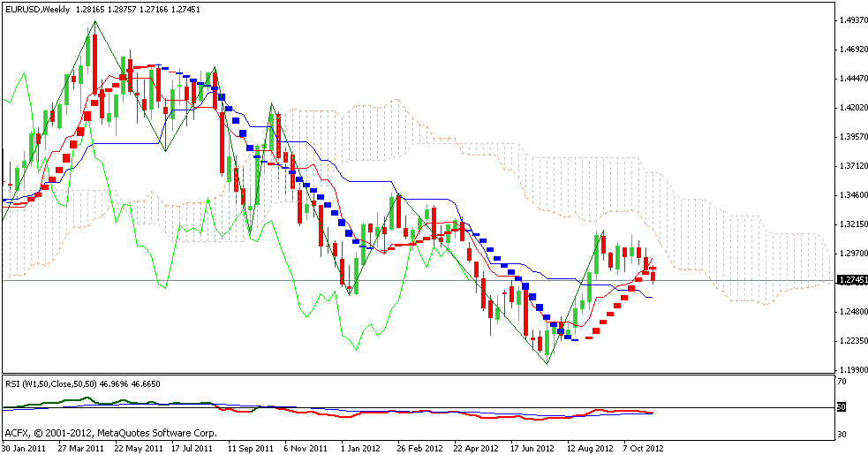Click the 1.22350 price scale value
This screenshot has height=455, width=868.
click(x=853, y=341)
